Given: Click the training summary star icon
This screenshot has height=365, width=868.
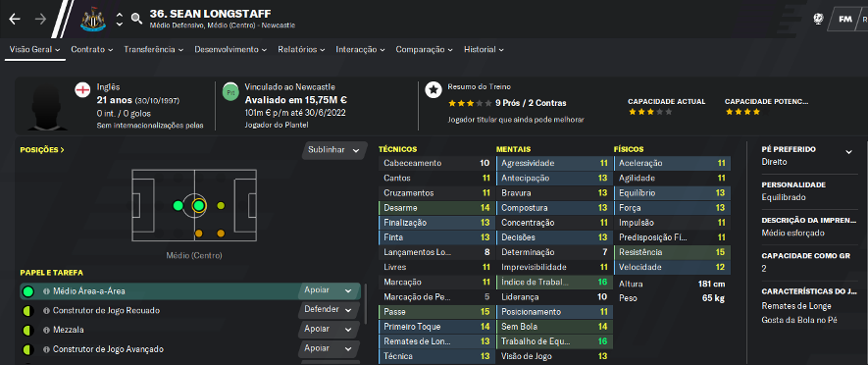Looking at the screenshot, I should tap(434, 90).
